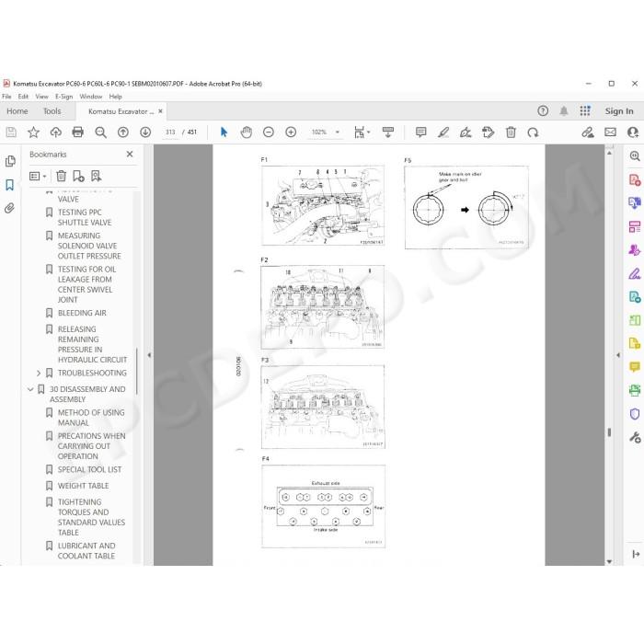Click the Sign In link
The image size is (644, 644).
click(619, 111)
